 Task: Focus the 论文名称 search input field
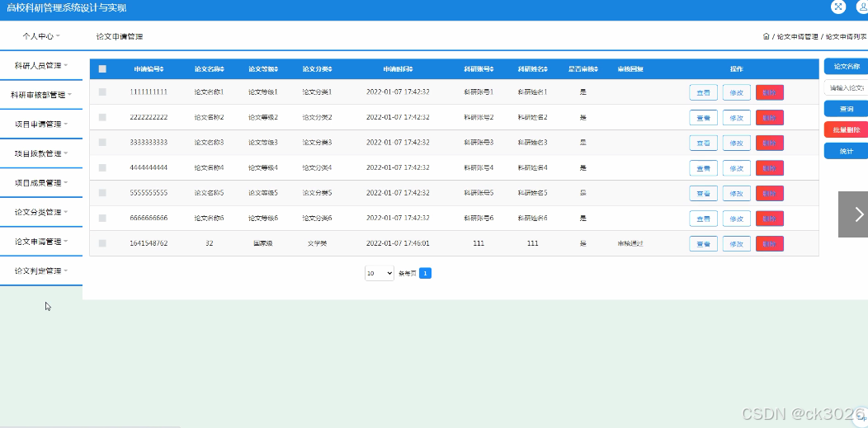(846, 88)
